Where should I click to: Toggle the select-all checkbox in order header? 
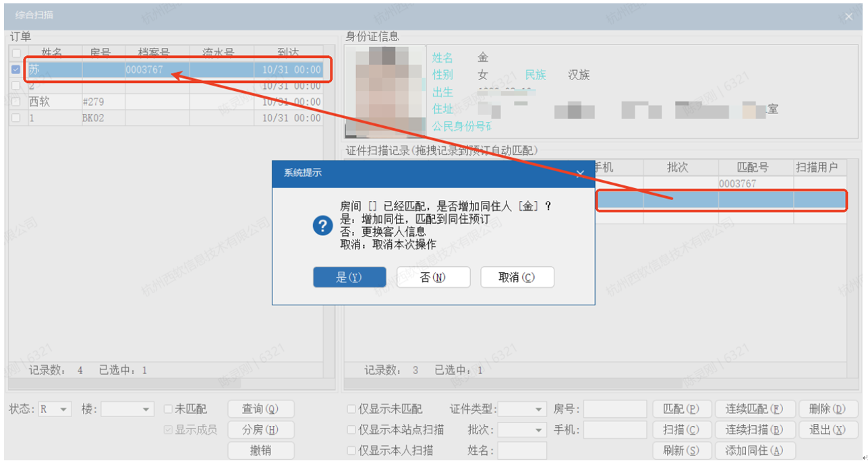click(16, 53)
